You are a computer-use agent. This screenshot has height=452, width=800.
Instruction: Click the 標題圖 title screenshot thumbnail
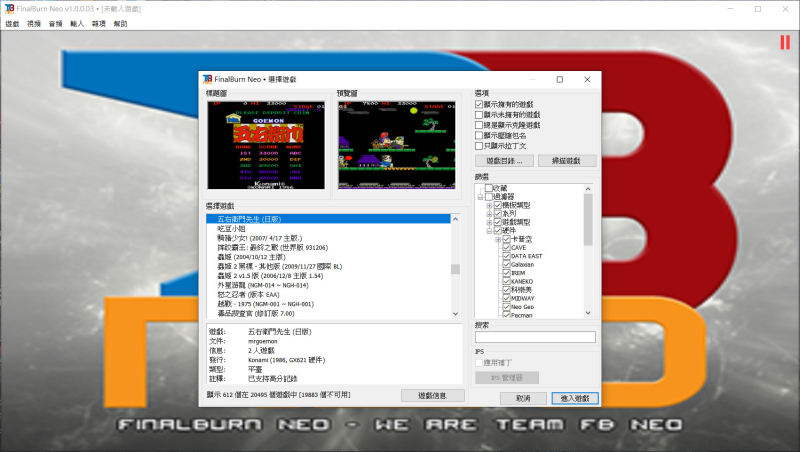[x=266, y=145]
